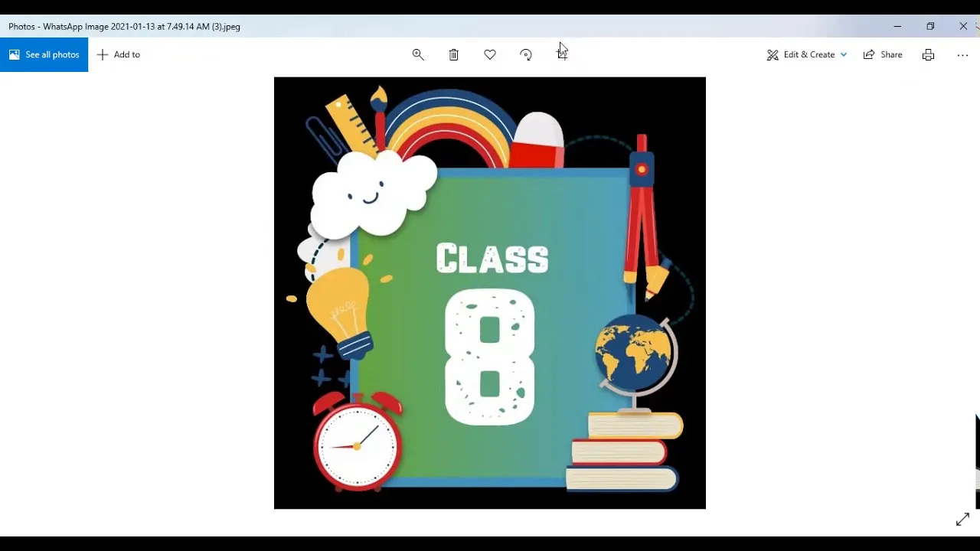This screenshot has width=980, height=551.
Task: Select the crop tool icon
Action: pyautogui.click(x=562, y=54)
